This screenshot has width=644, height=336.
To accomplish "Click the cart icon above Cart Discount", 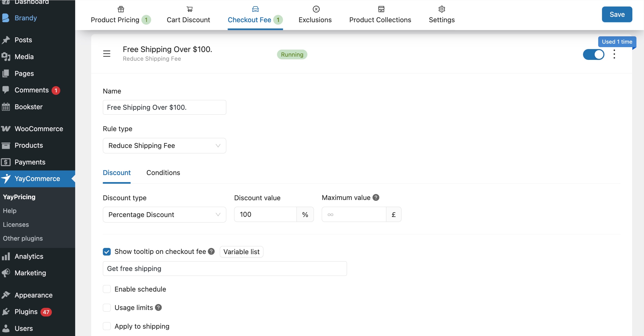I will tap(190, 9).
